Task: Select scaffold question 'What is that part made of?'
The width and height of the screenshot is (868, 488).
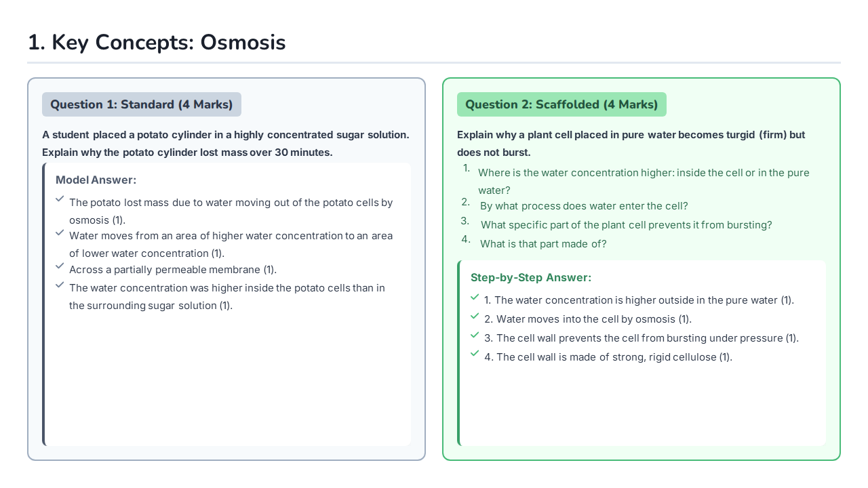Action: tap(543, 244)
